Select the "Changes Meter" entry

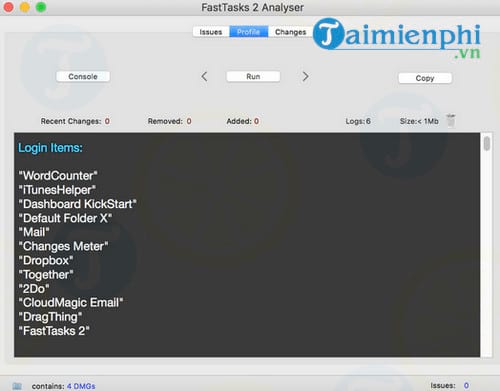tap(63, 246)
